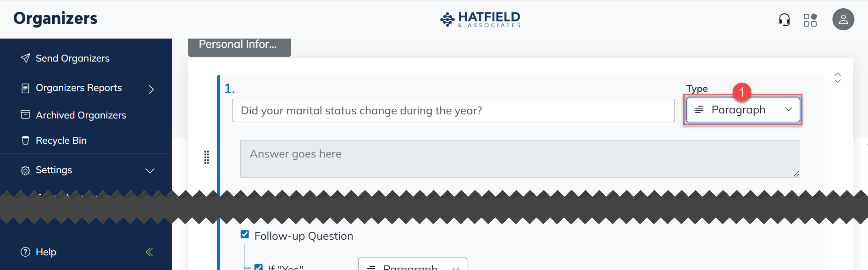Grab the question drag handle dots
This screenshot has height=270, width=868.
coord(206,157)
